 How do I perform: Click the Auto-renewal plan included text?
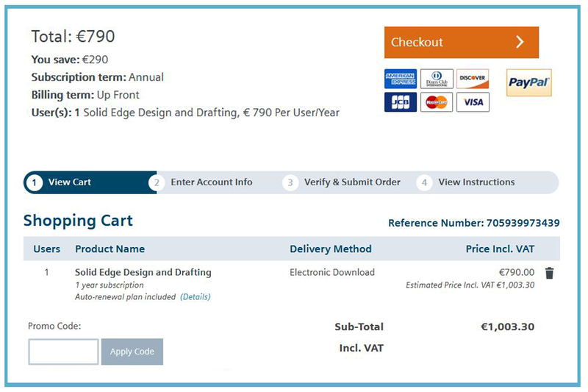point(125,296)
